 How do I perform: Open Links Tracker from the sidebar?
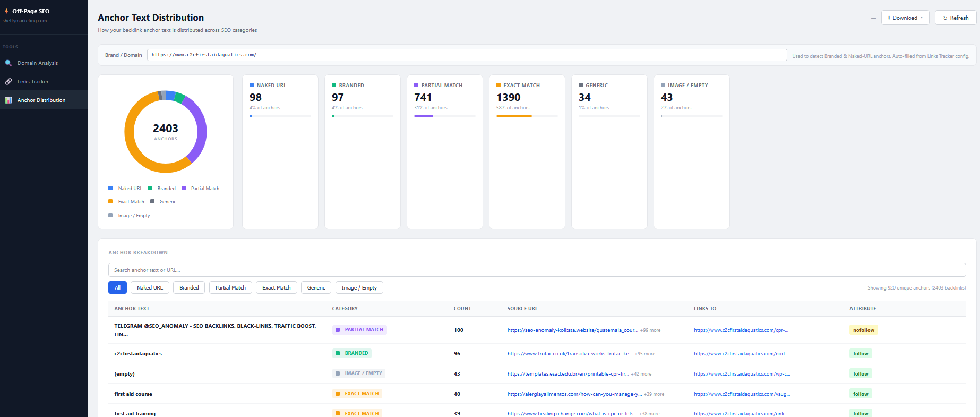click(33, 82)
